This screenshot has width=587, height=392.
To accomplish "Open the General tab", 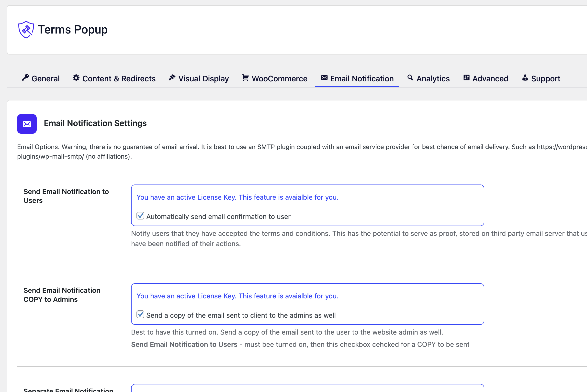I will [45, 79].
